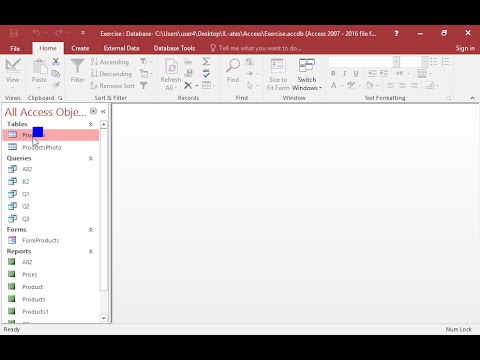Viewport: 480px width, 360px height.
Task: Click the Format Painter icon
Action: (56, 85)
